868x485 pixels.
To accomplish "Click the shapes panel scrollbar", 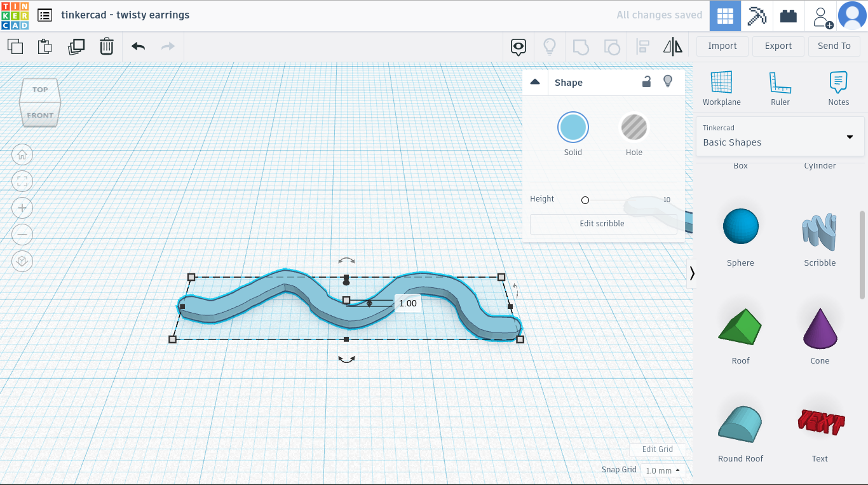I will pos(862,254).
